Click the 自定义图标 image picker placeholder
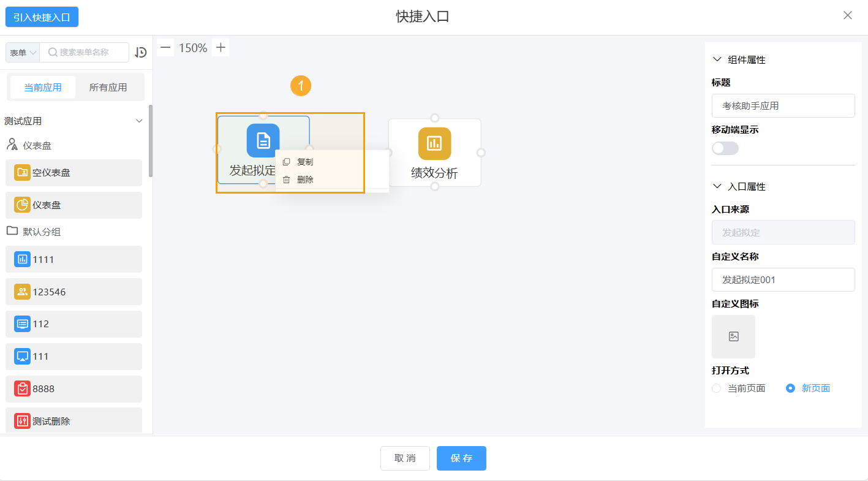The height and width of the screenshot is (481, 868). [x=733, y=336]
